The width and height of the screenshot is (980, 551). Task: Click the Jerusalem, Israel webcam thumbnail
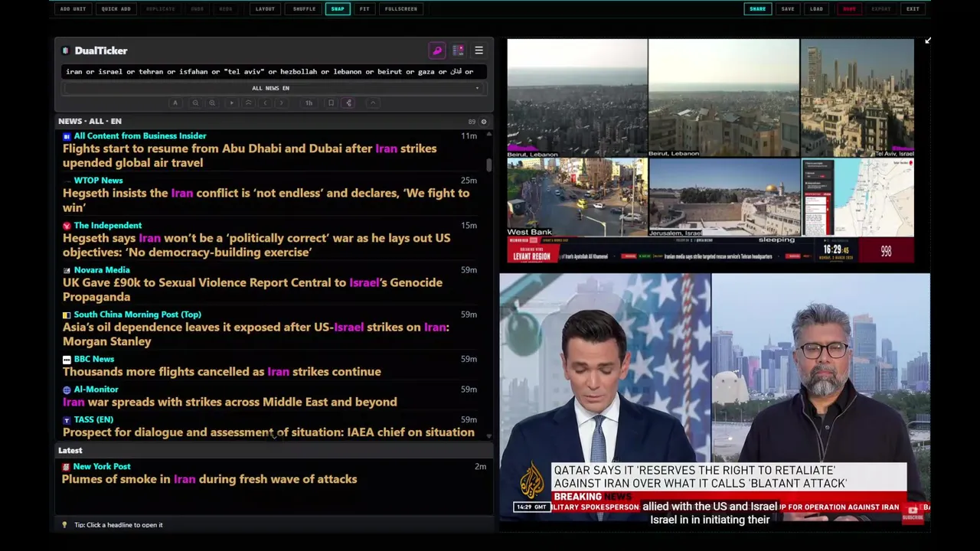[x=724, y=197]
